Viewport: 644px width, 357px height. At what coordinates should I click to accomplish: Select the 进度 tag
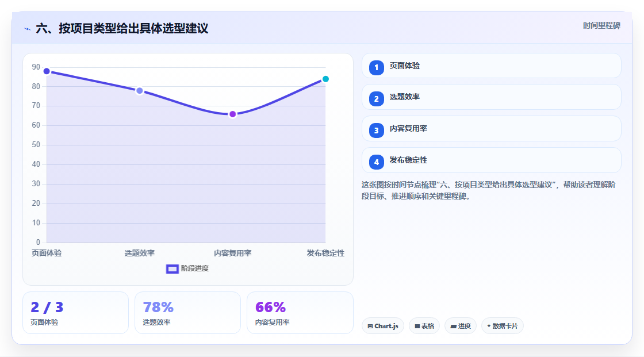pos(461,326)
